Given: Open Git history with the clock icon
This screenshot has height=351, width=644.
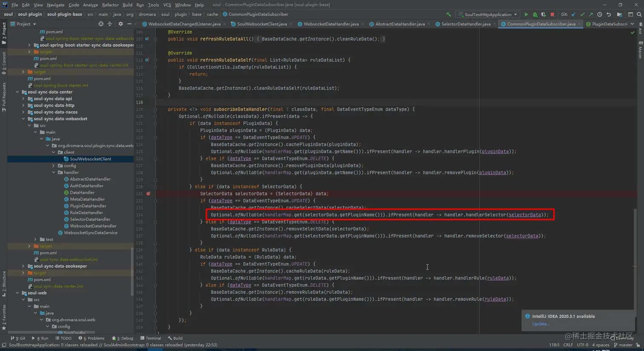Looking at the screenshot, I should pyautogui.click(x=600, y=14).
